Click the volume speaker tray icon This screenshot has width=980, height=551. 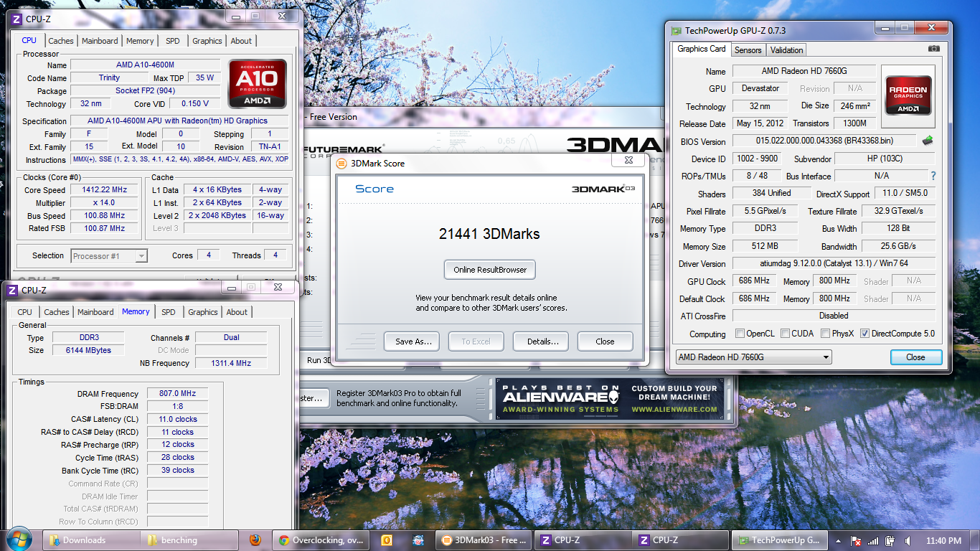pyautogui.click(x=908, y=541)
